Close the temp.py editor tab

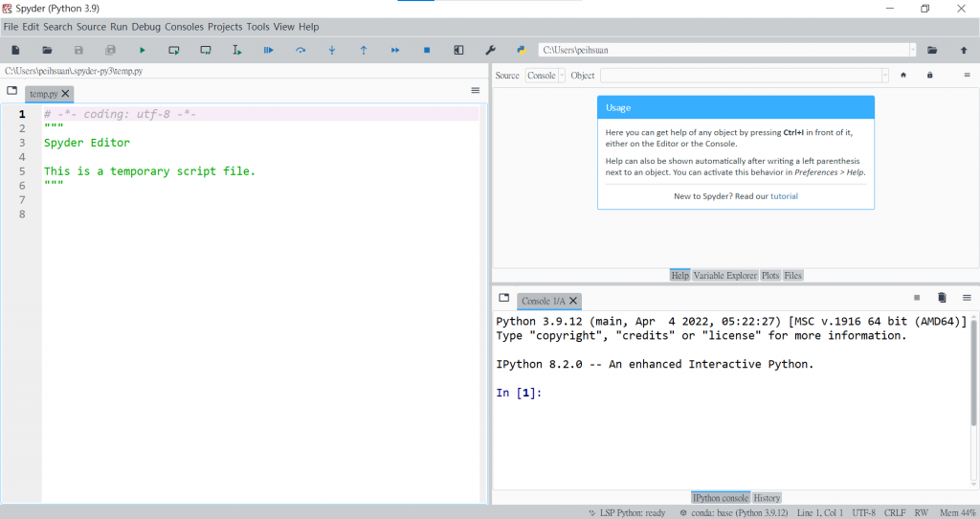point(66,94)
